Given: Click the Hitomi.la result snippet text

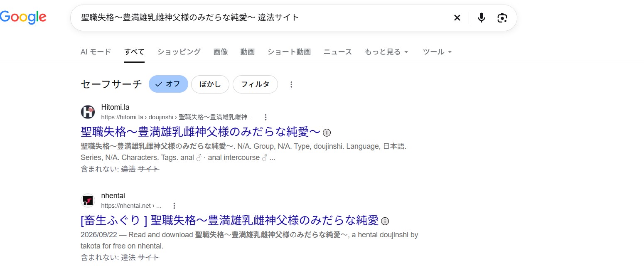Looking at the screenshot, I should (243, 152).
